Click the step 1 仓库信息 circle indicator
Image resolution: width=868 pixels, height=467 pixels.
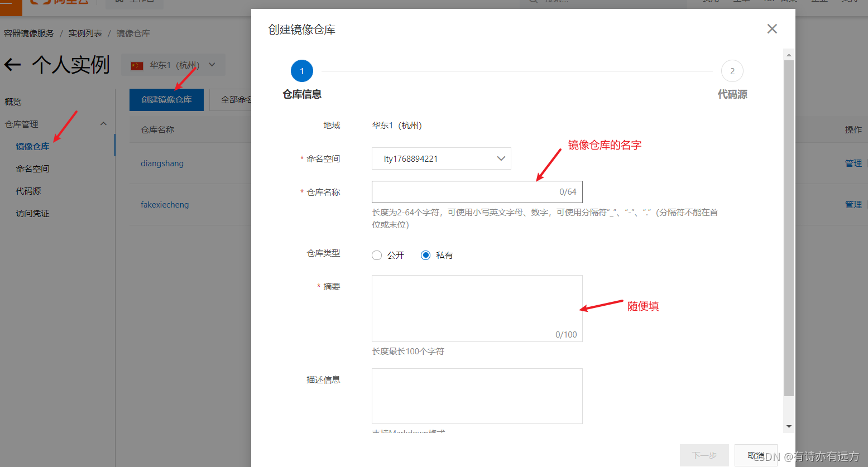(302, 71)
